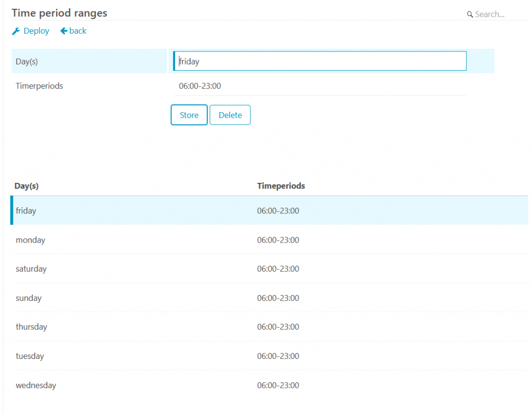The height and width of the screenshot is (414, 532).
Task: Click the Day(s) column header
Action: coord(26,186)
